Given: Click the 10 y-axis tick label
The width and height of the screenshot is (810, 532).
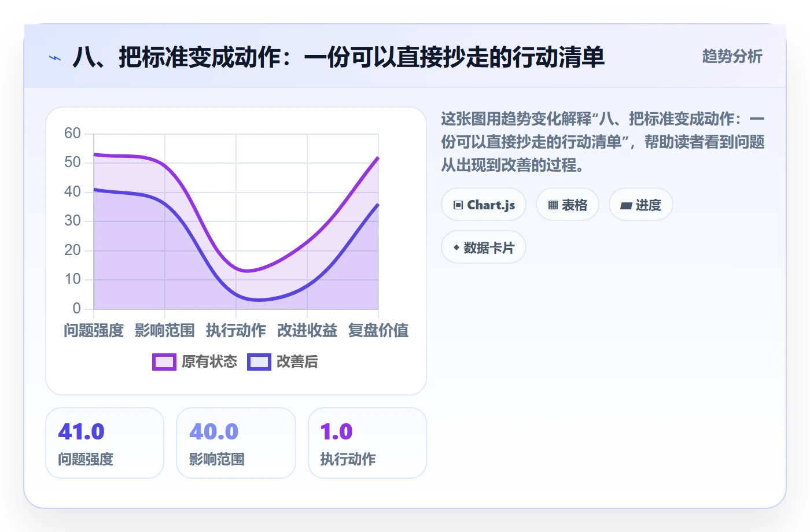Looking at the screenshot, I should (72, 279).
